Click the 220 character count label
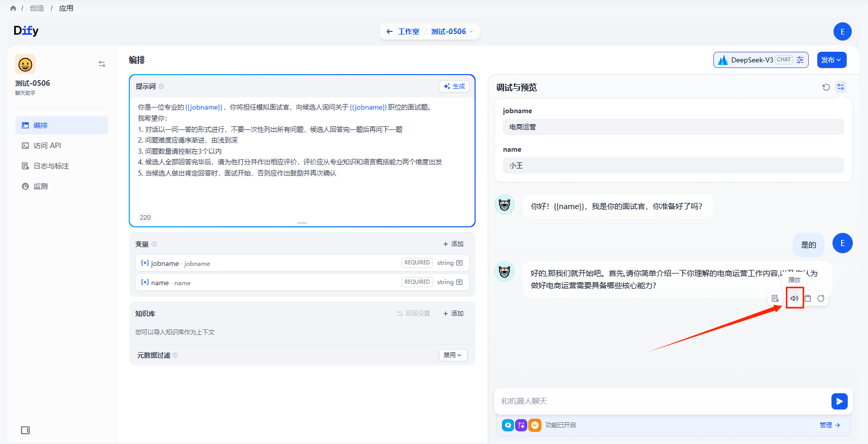Viewport: 868px width, 444px height. point(145,218)
